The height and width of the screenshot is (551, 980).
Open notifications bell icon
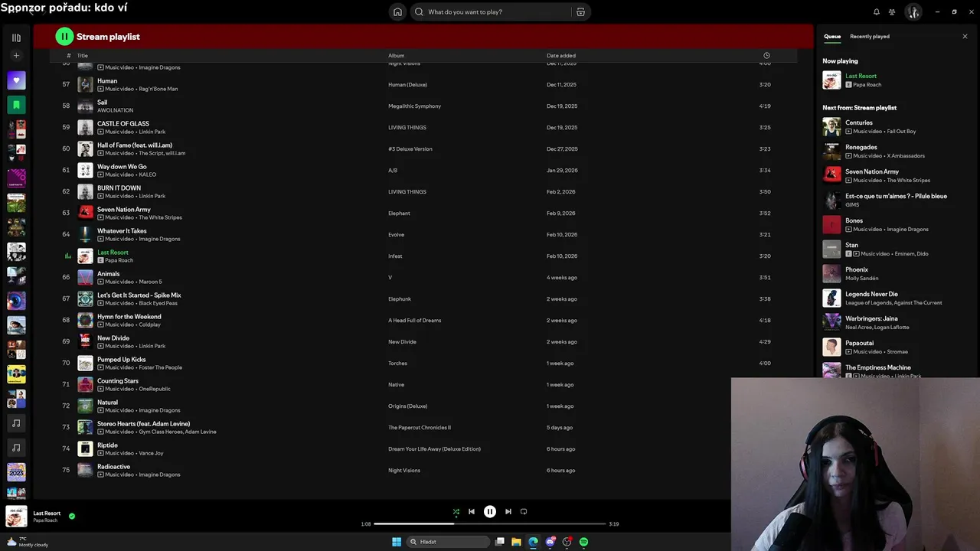point(877,11)
